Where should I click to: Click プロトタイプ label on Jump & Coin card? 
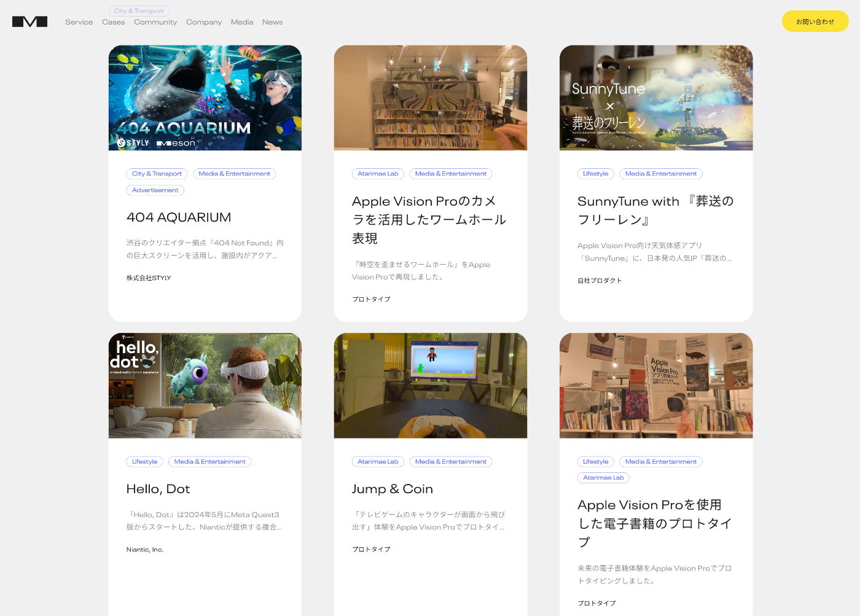[x=371, y=550]
